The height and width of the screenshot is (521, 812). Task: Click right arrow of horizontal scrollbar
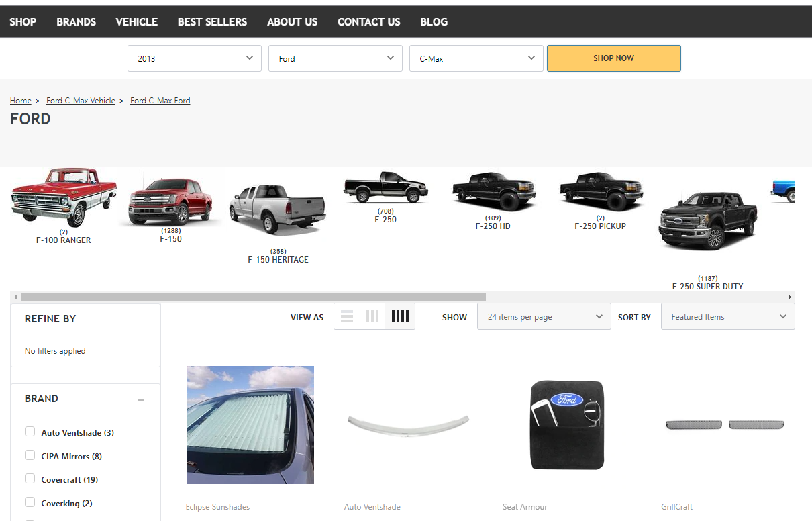pos(790,297)
